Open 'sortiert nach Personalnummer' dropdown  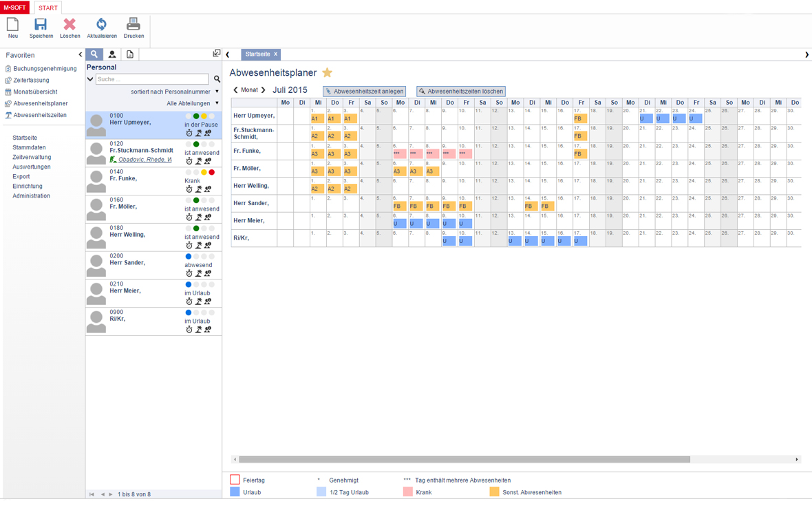(175, 92)
